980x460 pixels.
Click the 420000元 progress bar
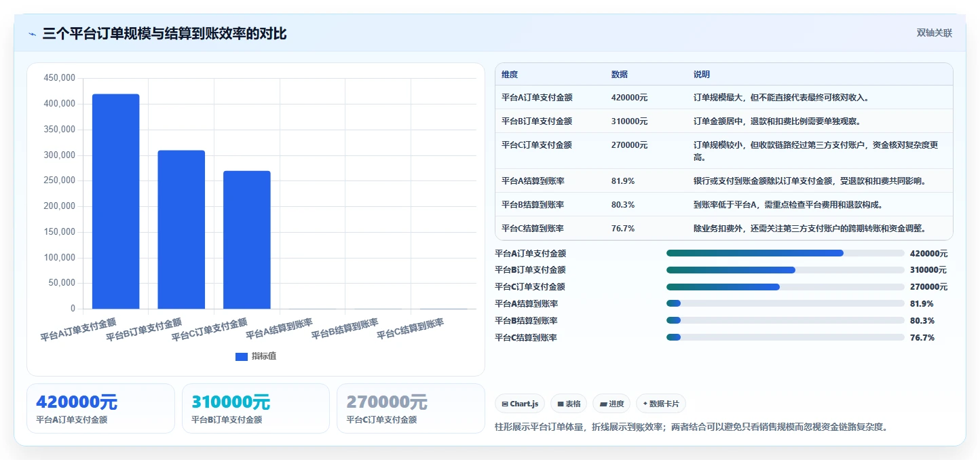785,253
